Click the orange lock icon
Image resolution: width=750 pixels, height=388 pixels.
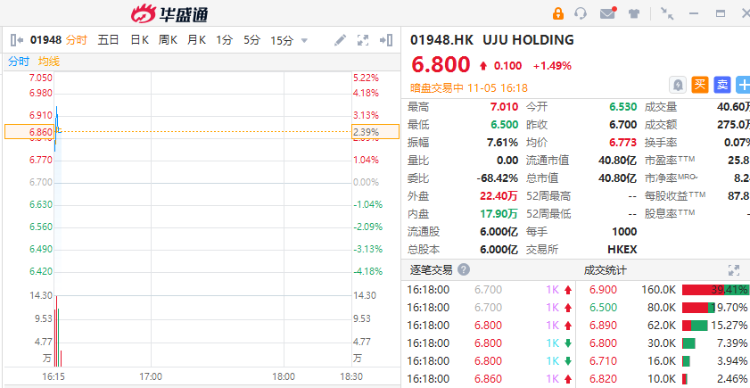coord(558,13)
